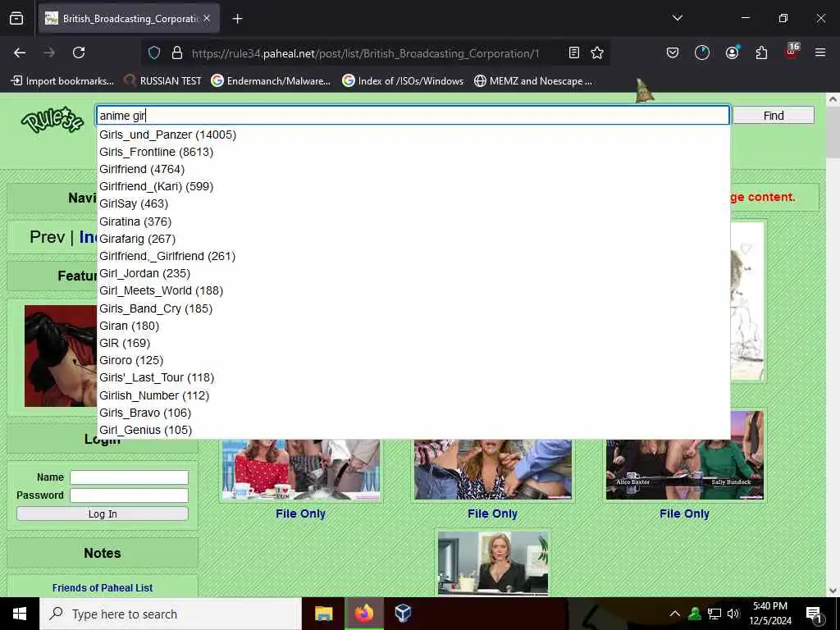Open tracking protection shield panel

pos(154,53)
